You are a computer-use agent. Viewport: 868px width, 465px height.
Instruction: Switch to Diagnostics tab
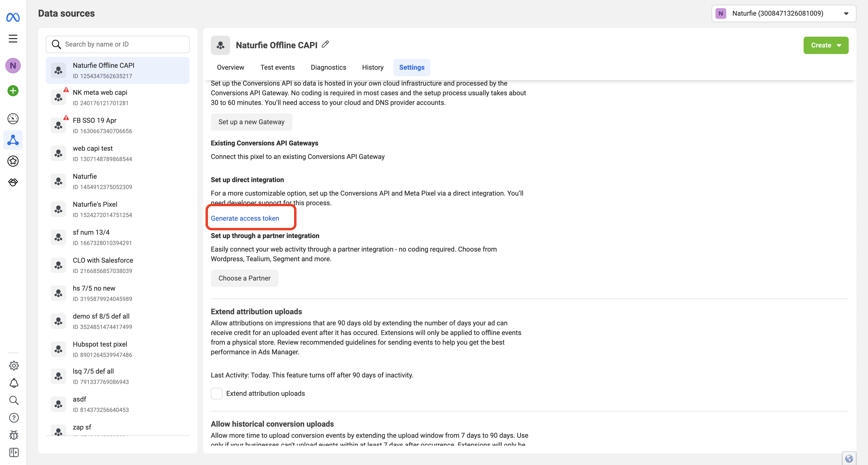[x=328, y=67]
